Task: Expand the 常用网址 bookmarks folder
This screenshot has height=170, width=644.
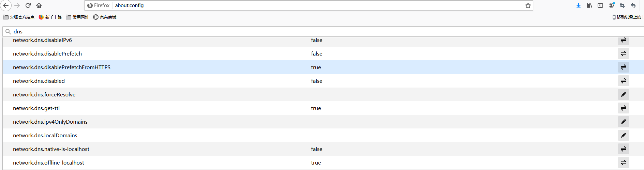Action: [77, 17]
